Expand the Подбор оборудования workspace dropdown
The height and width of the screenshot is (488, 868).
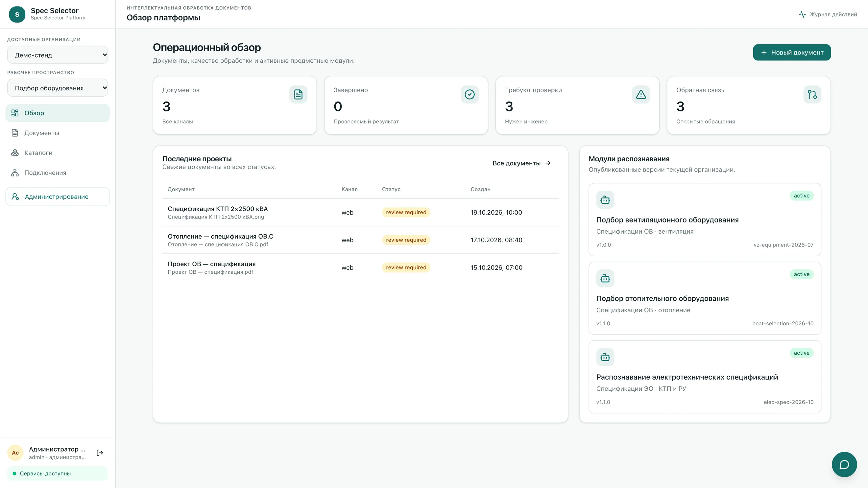58,88
